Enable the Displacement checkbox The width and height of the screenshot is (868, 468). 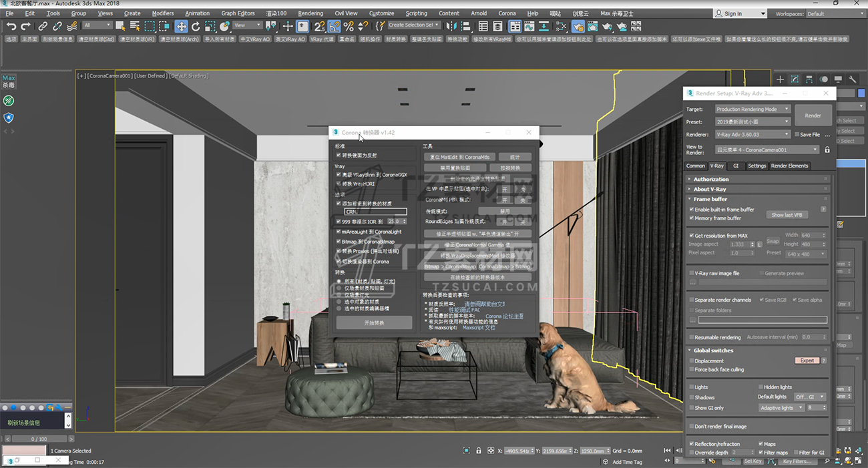pos(691,361)
